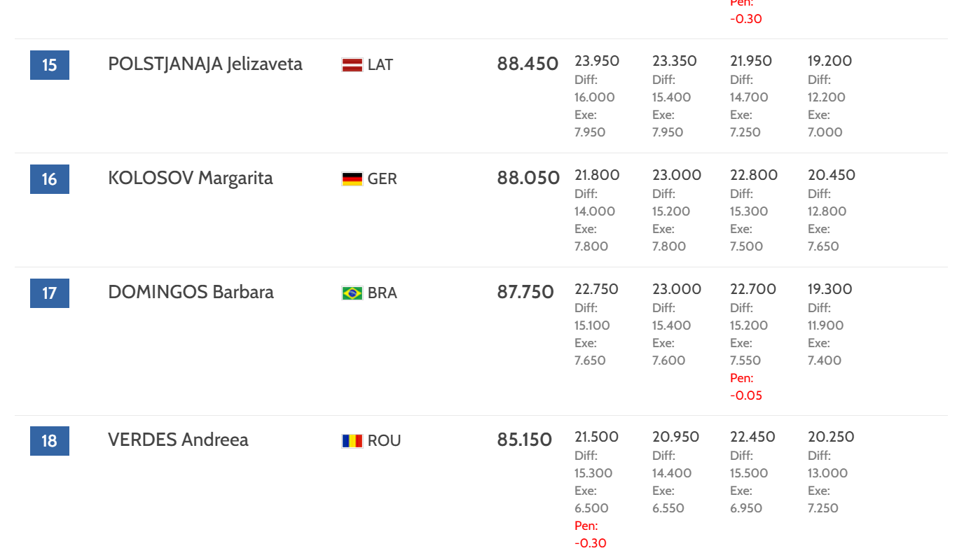Click the LAT country code
The height and width of the screenshot is (560, 964).
click(380, 65)
